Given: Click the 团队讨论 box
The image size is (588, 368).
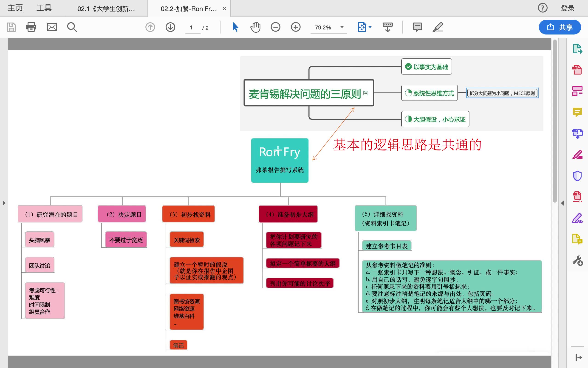Looking at the screenshot, I should pyautogui.click(x=40, y=265).
